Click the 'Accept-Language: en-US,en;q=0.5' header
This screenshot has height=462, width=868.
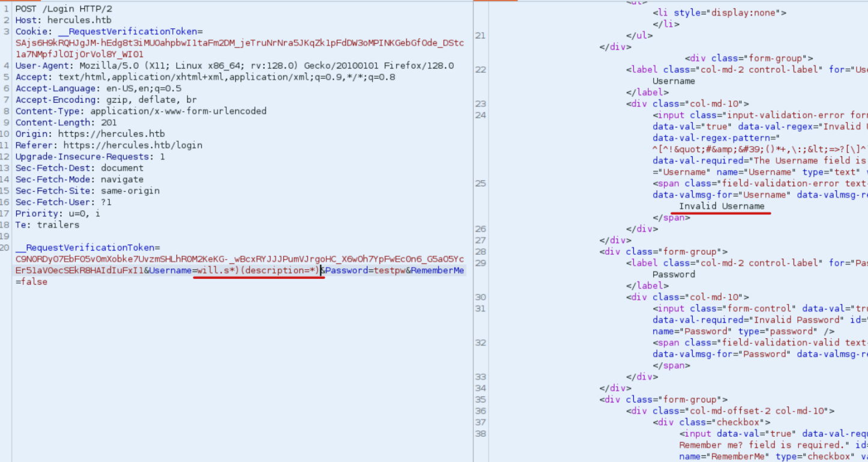point(98,89)
